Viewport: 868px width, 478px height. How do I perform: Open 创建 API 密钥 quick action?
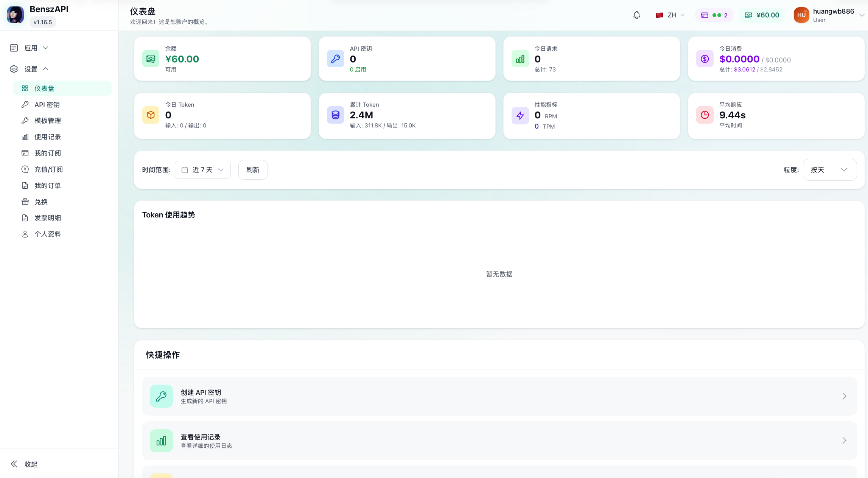(x=499, y=396)
